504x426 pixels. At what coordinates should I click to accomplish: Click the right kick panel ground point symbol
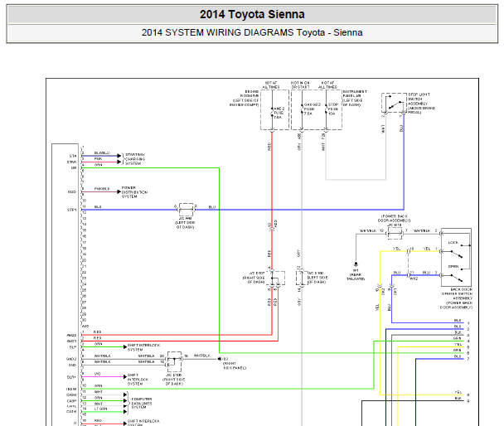(x=220, y=359)
